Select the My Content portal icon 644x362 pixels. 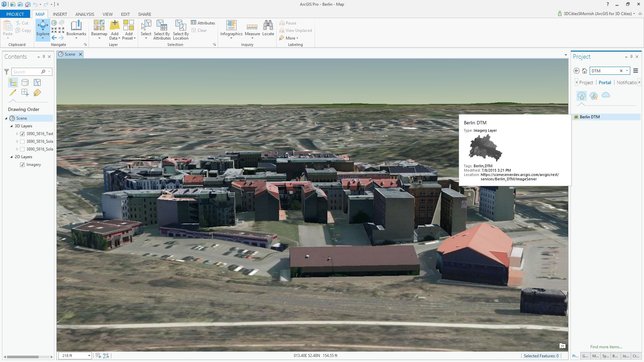click(582, 96)
